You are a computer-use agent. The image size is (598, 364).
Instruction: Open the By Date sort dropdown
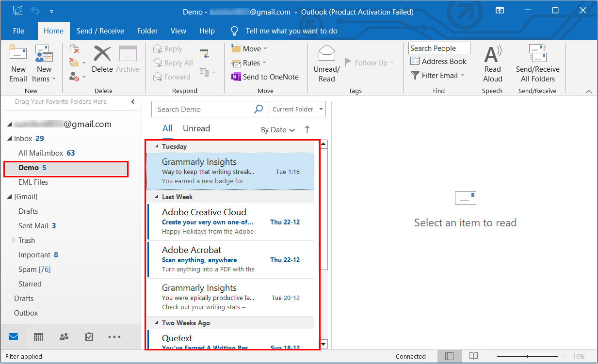[x=278, y=130]
